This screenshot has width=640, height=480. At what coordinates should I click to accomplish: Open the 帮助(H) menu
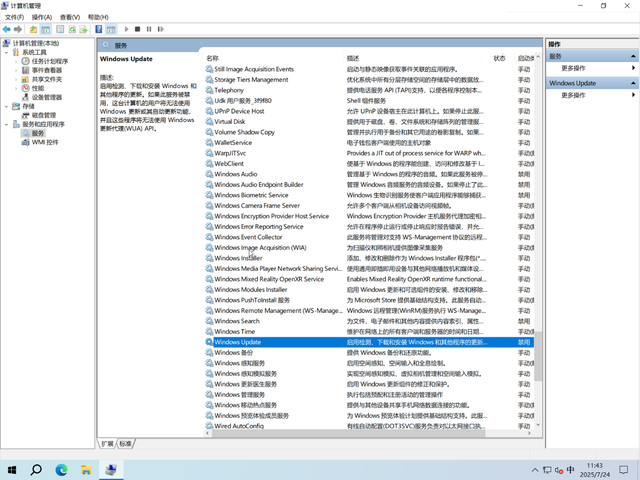coord(98,17)
